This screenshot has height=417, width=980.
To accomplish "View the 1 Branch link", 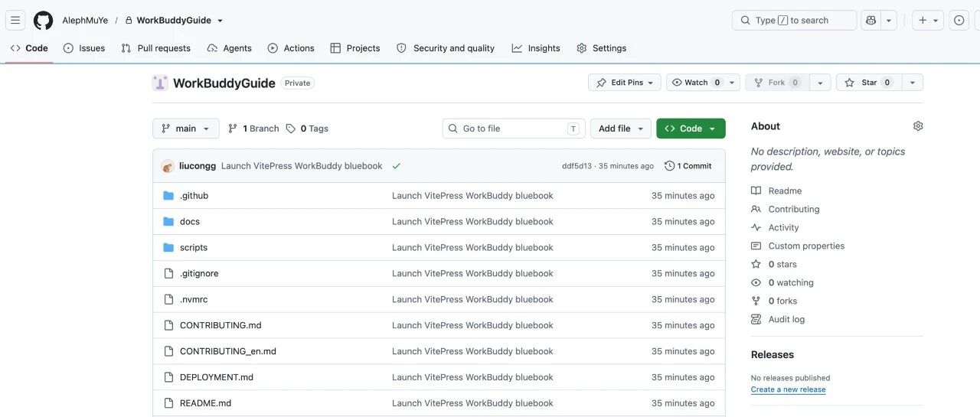I will 253,129.
